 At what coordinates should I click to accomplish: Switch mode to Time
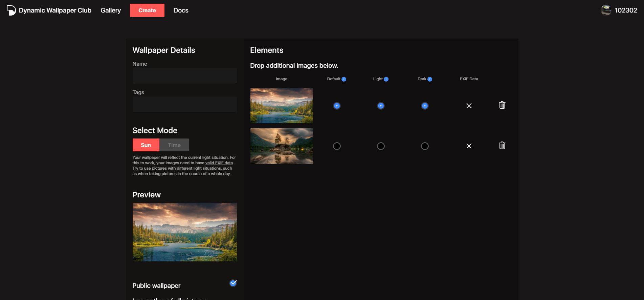[174, 145]
